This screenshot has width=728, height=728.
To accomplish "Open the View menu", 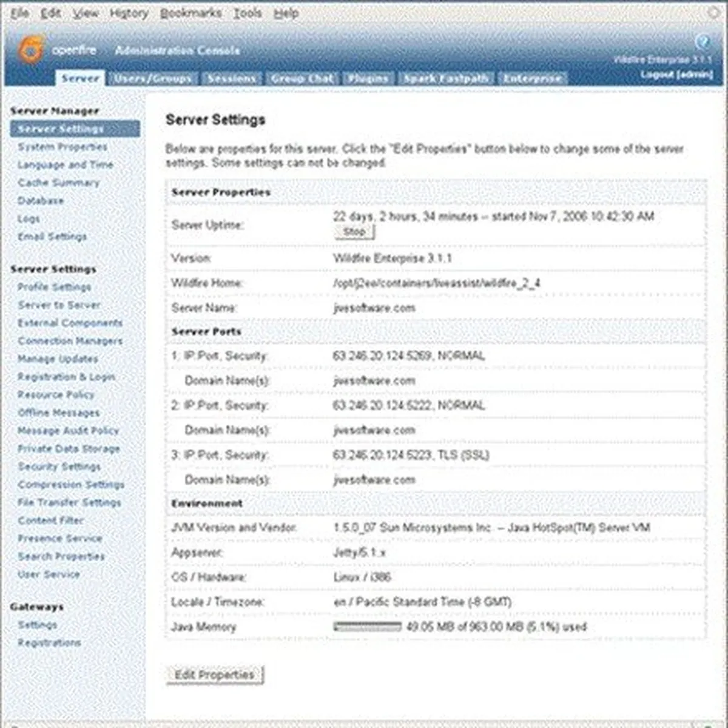I will 86,13.
